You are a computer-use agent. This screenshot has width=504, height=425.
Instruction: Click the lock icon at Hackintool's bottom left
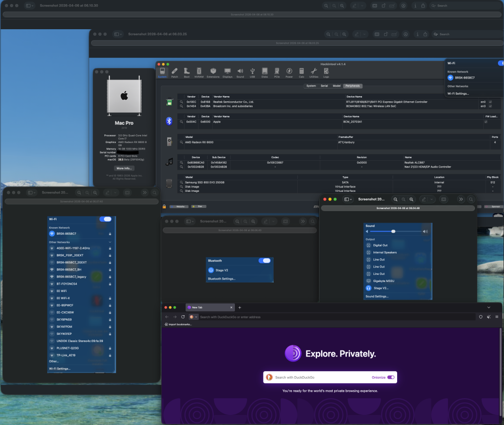[164, 206]
